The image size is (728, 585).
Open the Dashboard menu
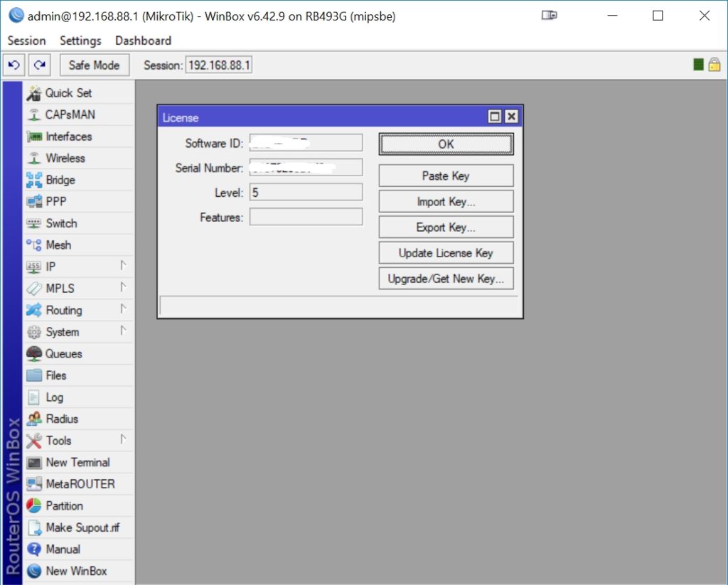(143, 41)
